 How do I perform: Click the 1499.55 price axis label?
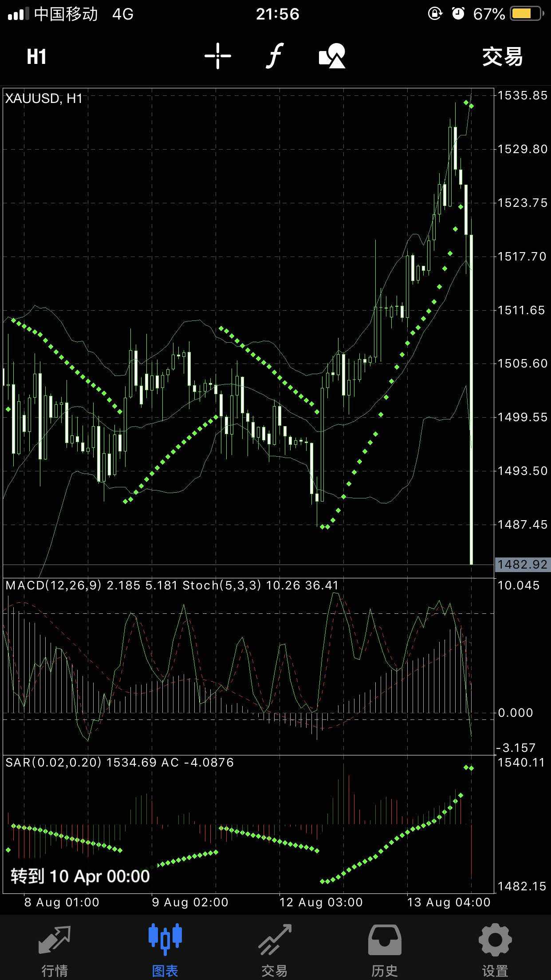click(523, 417)
